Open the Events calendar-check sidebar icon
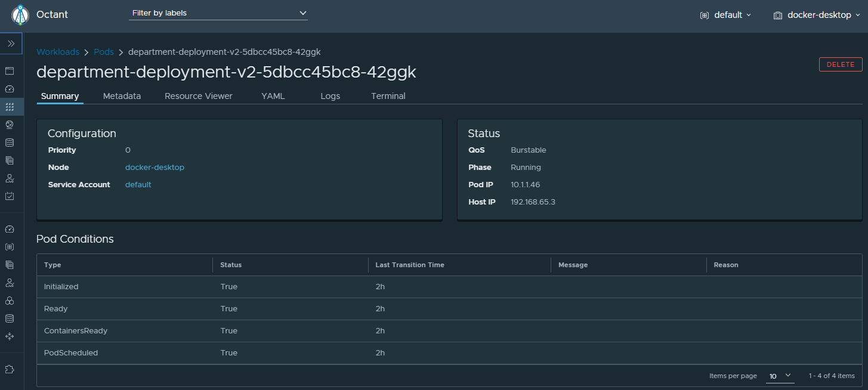The height and width of the screenshot is (390, 868). click(10, 196)
